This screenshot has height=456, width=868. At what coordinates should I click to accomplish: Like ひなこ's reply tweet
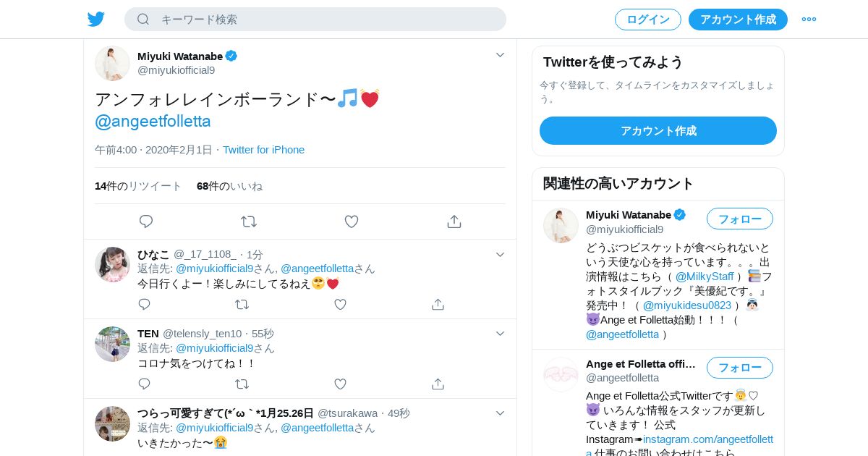click(340, 304)
